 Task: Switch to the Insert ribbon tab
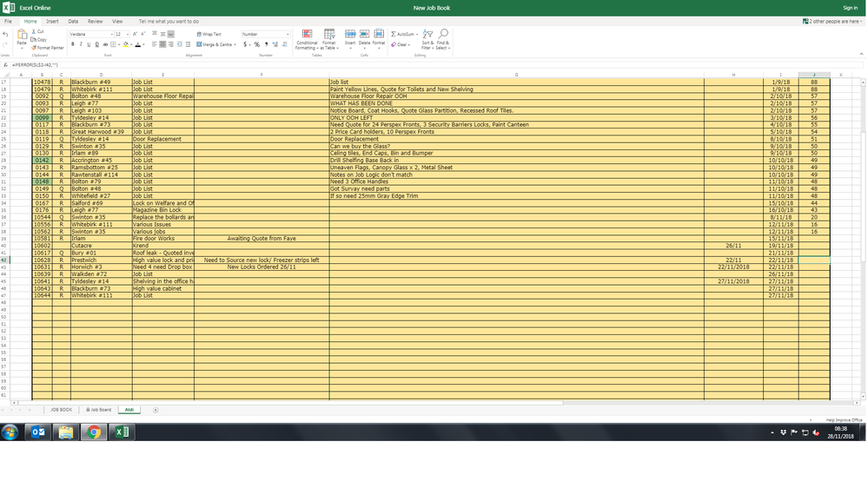click(x=53, y=21)
